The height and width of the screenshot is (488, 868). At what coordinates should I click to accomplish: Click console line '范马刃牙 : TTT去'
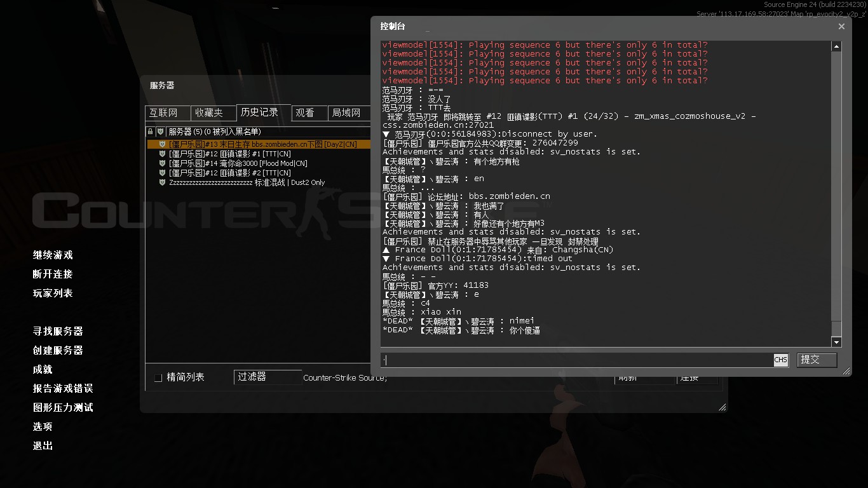[417, 108]
